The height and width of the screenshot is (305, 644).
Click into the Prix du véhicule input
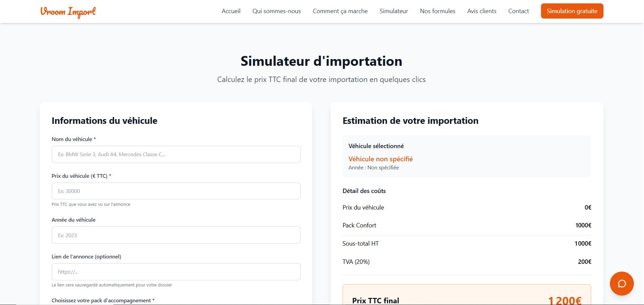(176, 191)
